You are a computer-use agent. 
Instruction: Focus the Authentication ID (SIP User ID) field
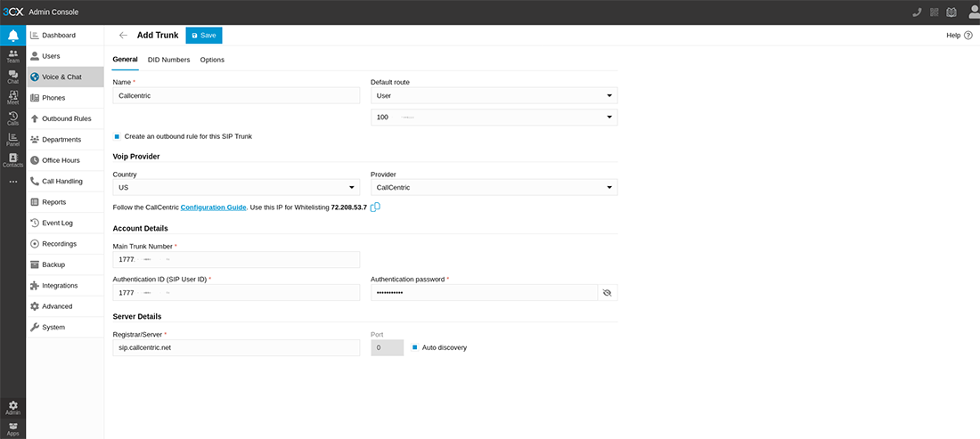coord(236,293)
